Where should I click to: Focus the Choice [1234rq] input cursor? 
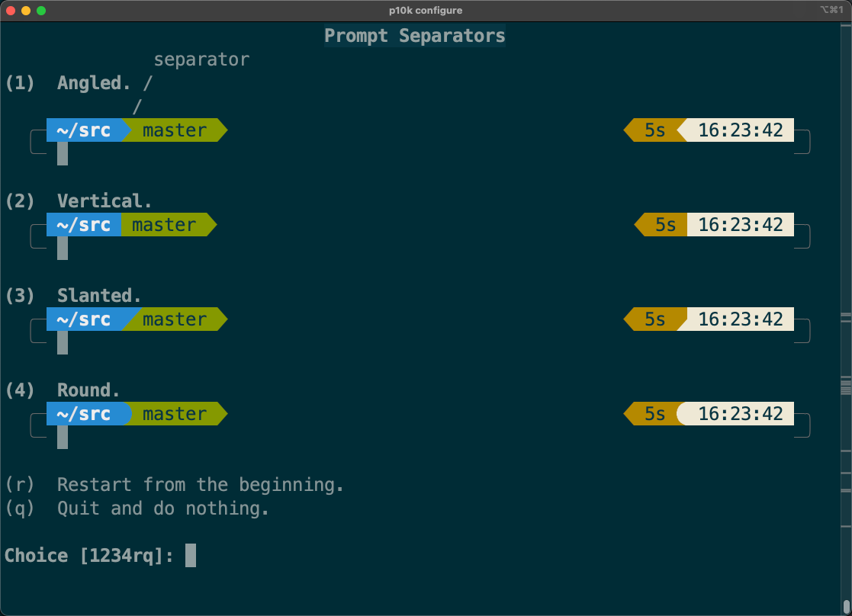point(191,555)
